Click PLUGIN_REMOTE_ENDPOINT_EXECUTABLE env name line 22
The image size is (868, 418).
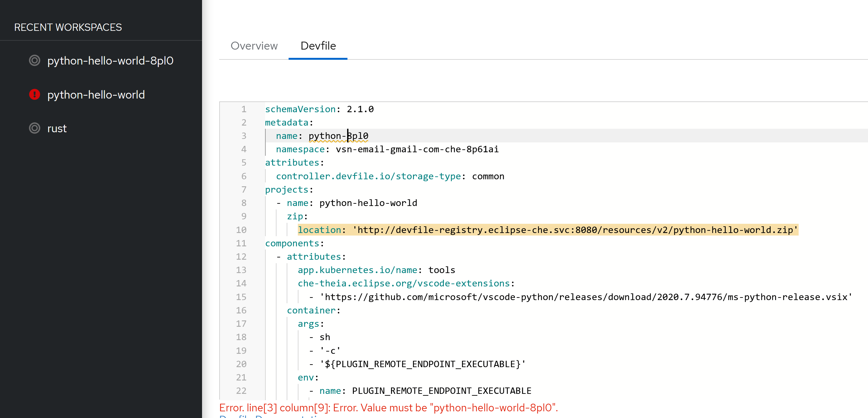click(x=441, y=391)
